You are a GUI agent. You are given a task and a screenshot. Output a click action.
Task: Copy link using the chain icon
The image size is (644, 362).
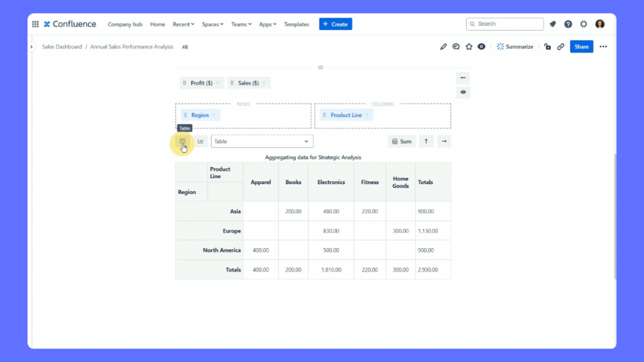tap(561, 47)
